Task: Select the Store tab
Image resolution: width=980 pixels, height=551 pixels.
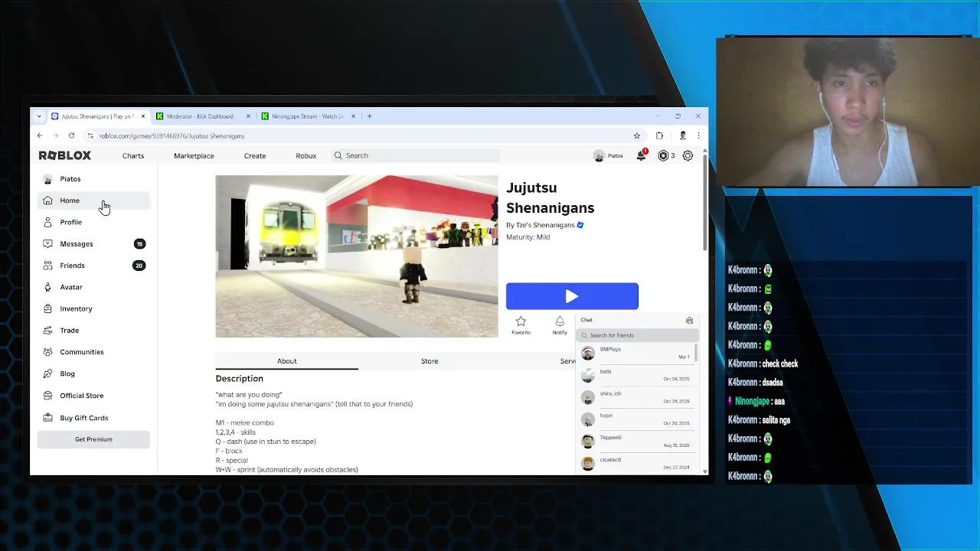Action: [x=430, y=361]
